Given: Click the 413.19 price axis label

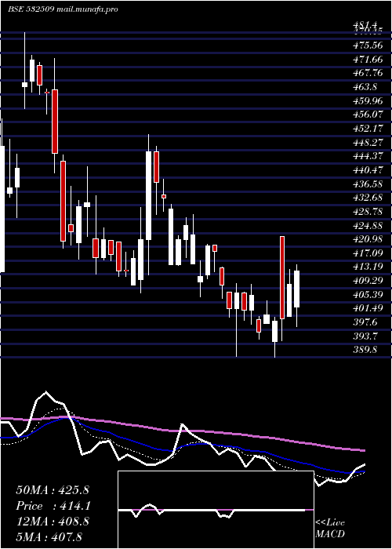Looking at the screenshot, I should coord(368,267).
